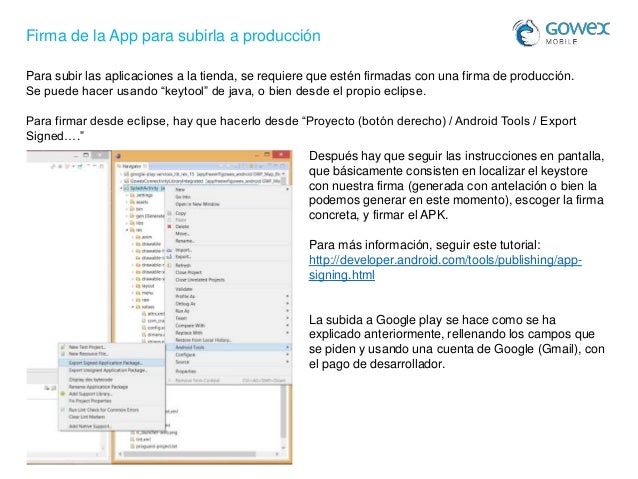Collapse the values folder in Navigator
Image resolution: width=638 pixels, height=479 pixels.
pos(133,307)
